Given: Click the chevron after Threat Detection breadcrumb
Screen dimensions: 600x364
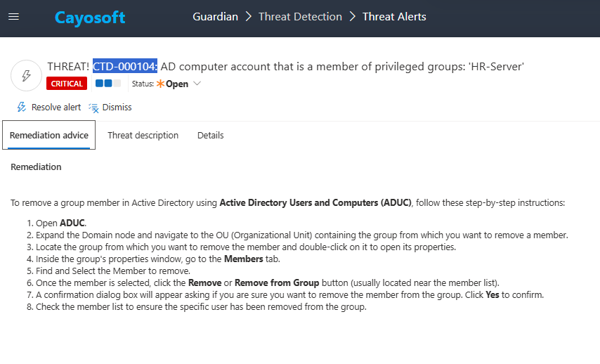Looking at the screenshot, I should [x=353, y=17].
